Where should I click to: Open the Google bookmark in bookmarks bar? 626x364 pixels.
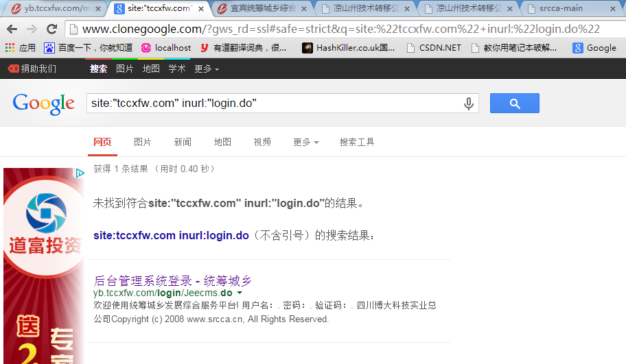[x=594, y=48]
